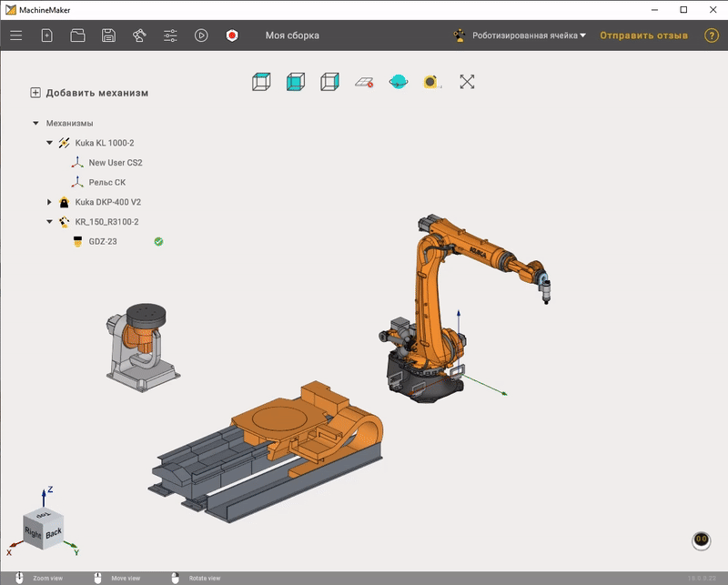Image resolution: width=728 pixels, height=585 pixels.
Task: Toggle the green check next to GDZ-23
Action: 158,241
